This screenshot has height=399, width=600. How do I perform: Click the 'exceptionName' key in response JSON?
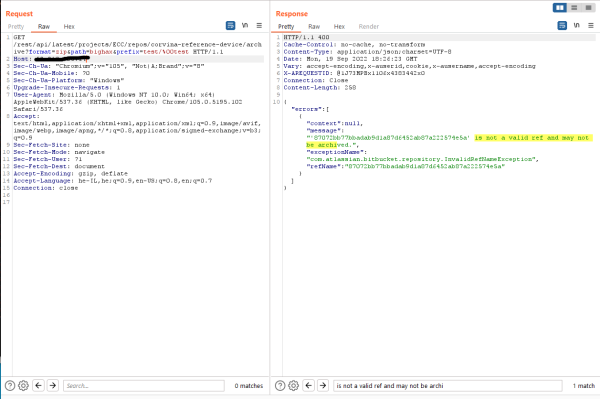[x=337, y=152]
